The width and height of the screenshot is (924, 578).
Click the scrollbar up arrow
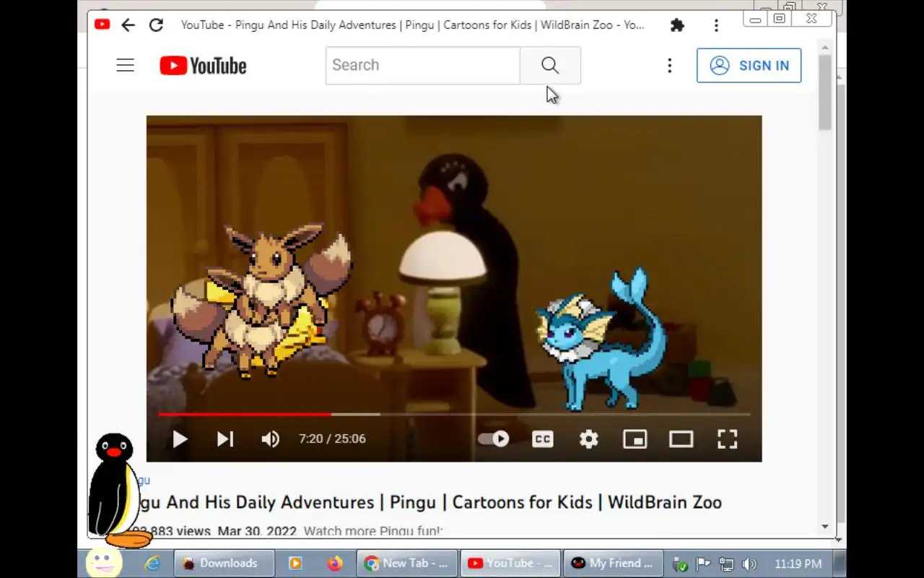(x=825, y=48)
